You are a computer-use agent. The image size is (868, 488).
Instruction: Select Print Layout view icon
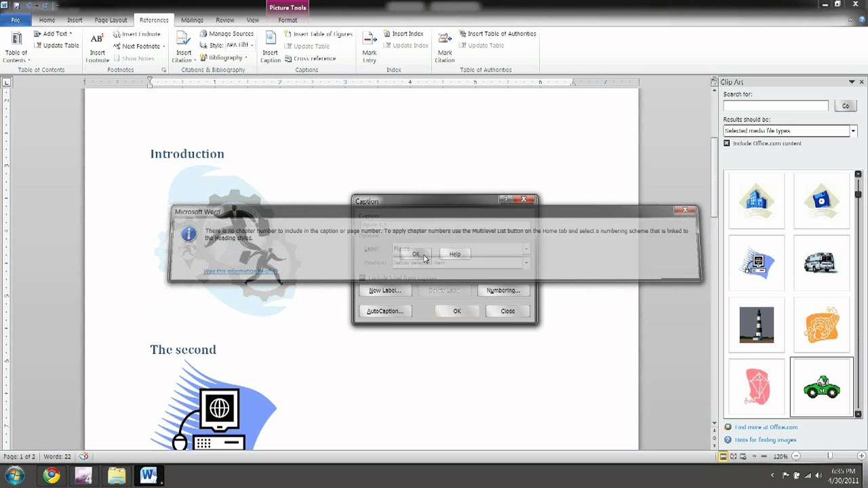[x=724, y=457]
